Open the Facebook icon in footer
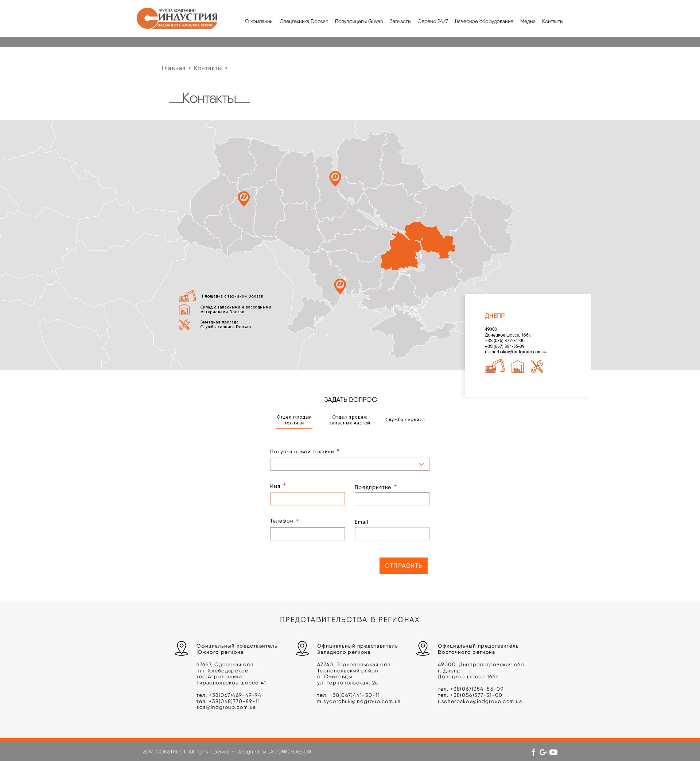Screen dimensions: 700x761 [533, 752]
